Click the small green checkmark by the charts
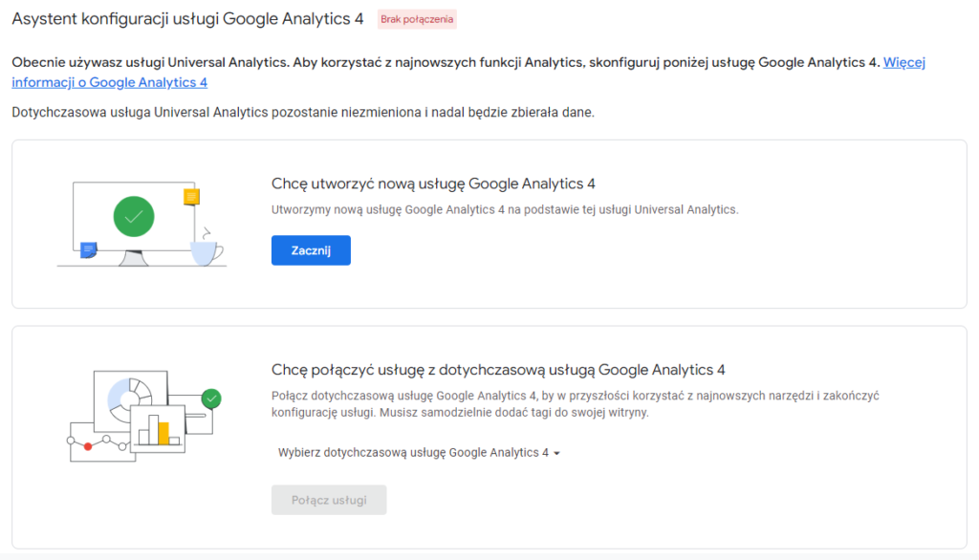Screen dimensions: 979x560 (x=211, y=398)
